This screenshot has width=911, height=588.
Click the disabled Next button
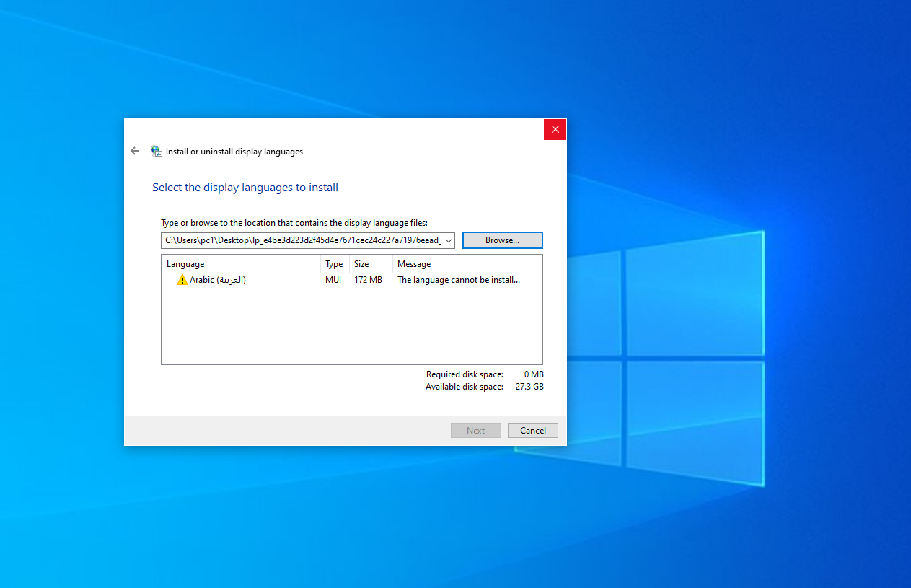point(476,431)
